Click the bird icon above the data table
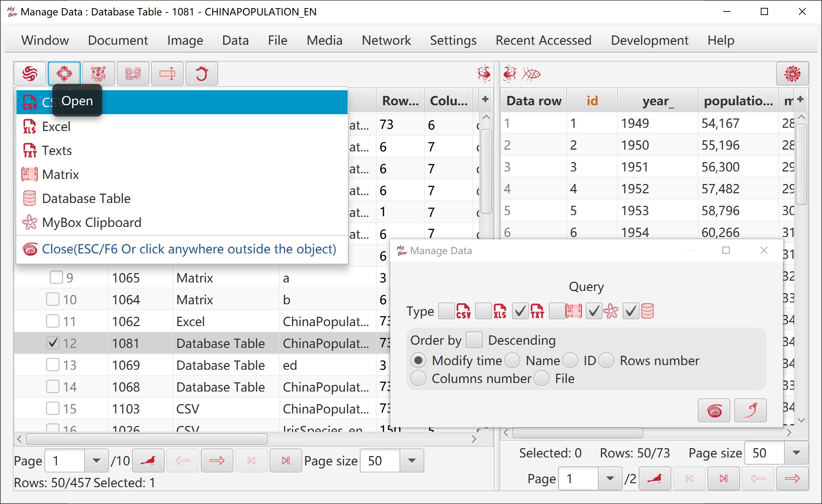The width and height of the screenshot is (822, 504). pos(510,74)
